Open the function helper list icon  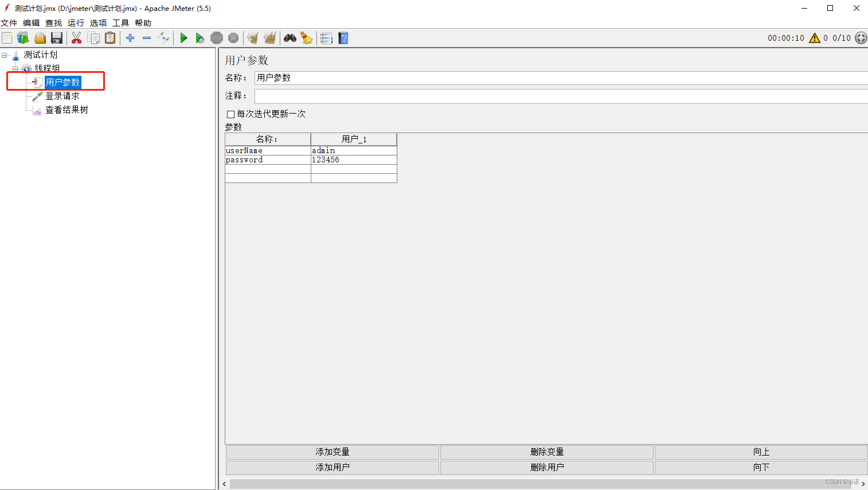[326, 38]
